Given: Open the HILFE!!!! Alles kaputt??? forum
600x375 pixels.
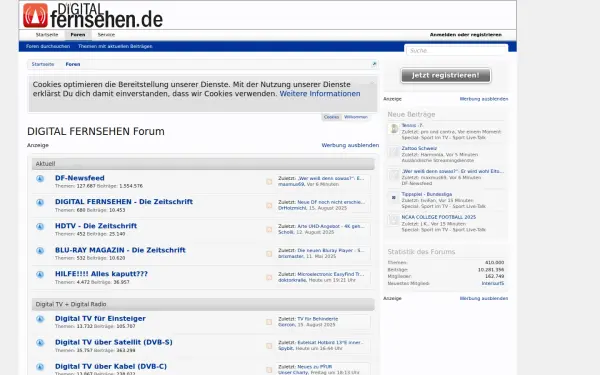Looking at the screenshot, I should click(x=101, y=274).
